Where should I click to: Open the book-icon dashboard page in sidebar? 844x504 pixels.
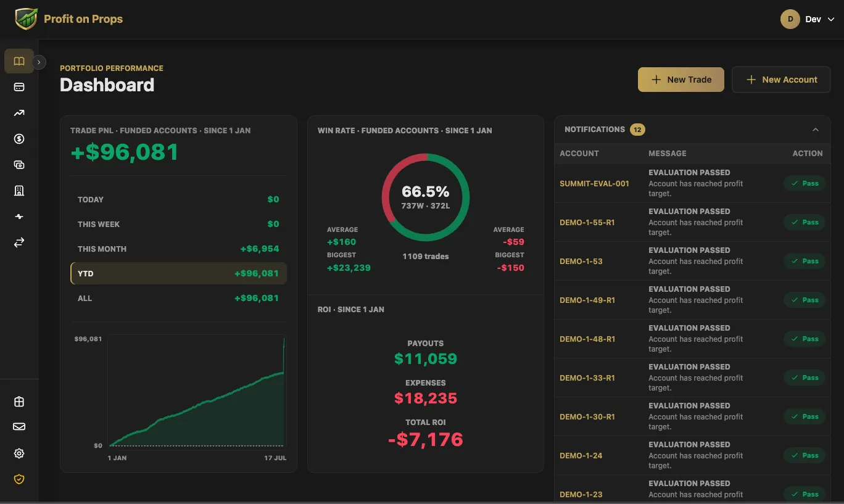[x=19, y=61]
